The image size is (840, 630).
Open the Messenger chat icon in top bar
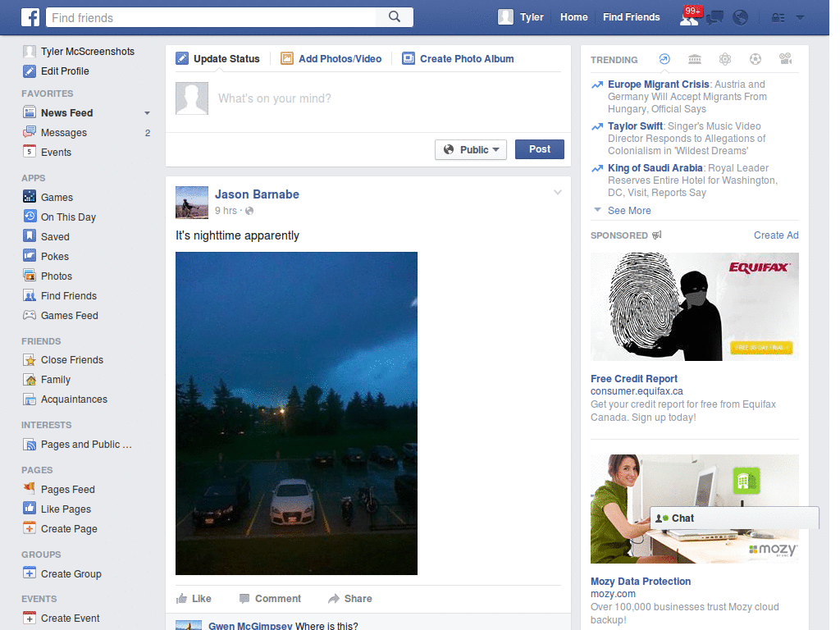point(714,17)
